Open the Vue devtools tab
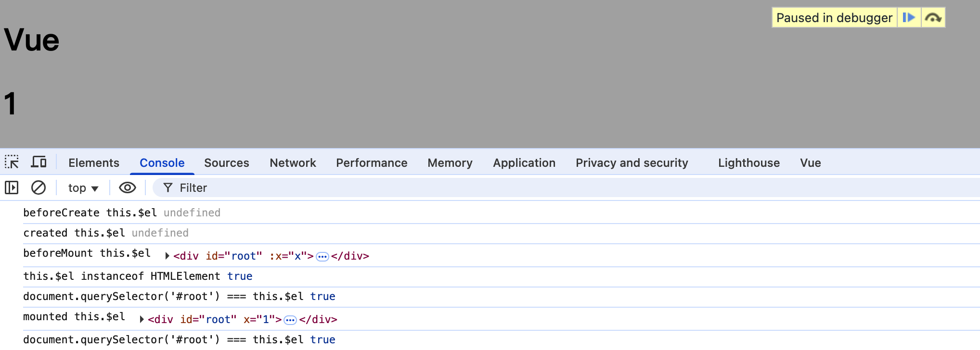Screen dimensions: 980x350 811,163
